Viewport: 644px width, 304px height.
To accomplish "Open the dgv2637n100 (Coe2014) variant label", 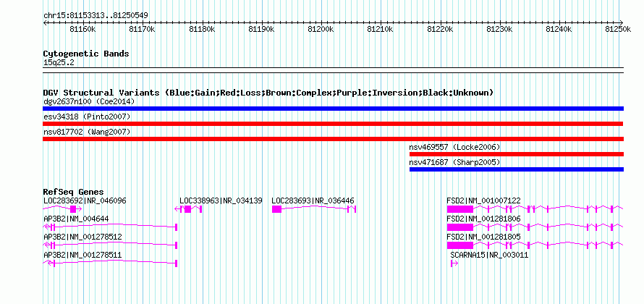I will pyautogui.click(x=89, y=101).
